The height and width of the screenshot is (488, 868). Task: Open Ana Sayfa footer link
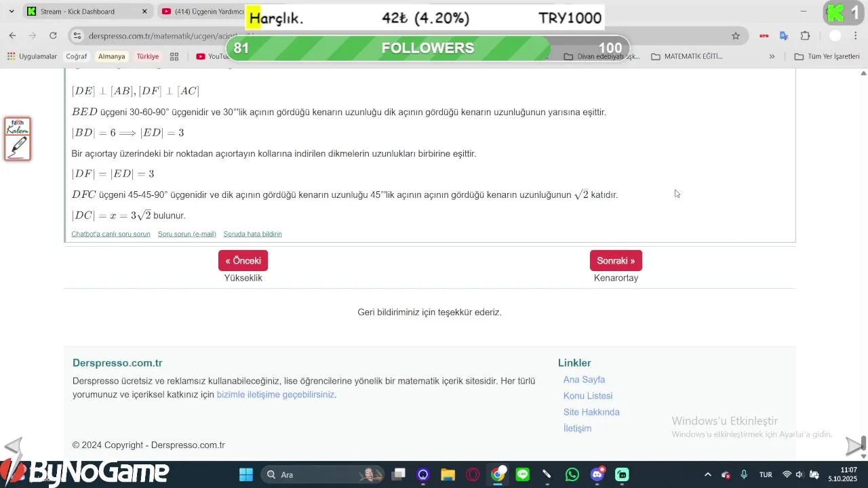pyautogui.click(x=584, y=380)
